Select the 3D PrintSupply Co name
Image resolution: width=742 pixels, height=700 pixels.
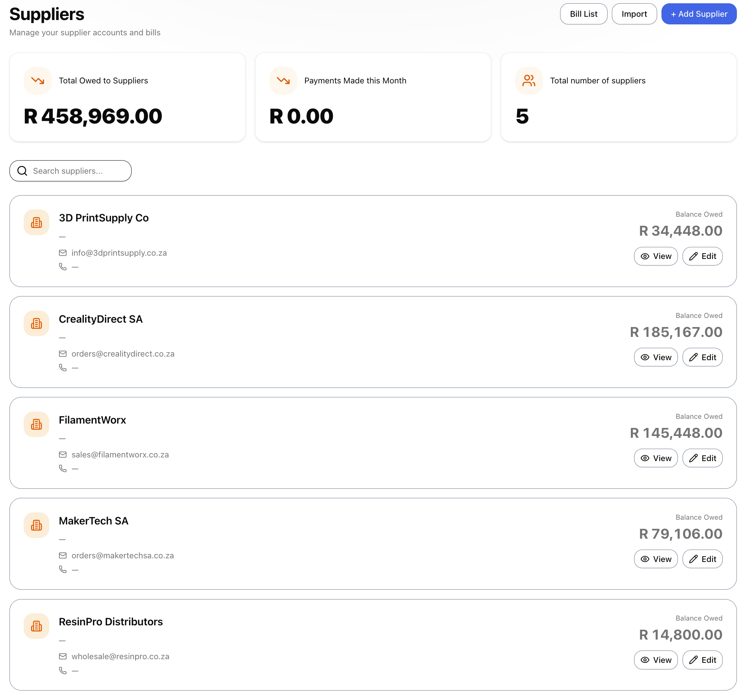point(104,218)
